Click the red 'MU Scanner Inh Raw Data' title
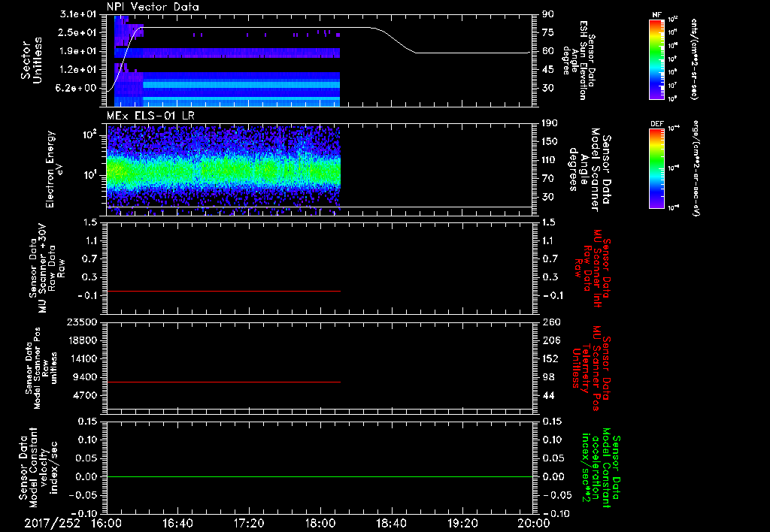Viewport: 770px width, 532px height. (593, 269)
